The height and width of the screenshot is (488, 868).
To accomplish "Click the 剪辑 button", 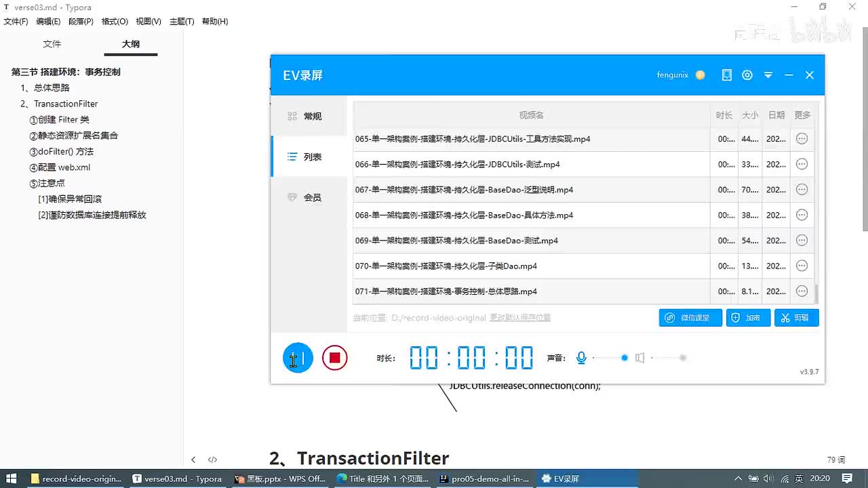I will tap(797, 317).
